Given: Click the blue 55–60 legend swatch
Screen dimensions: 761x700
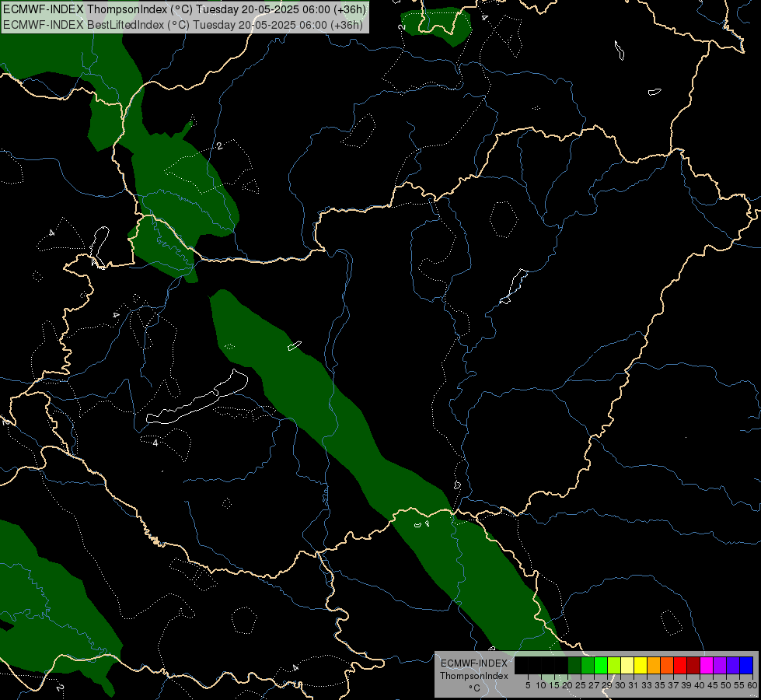Looking at the screenshot, I should point(746,666).
